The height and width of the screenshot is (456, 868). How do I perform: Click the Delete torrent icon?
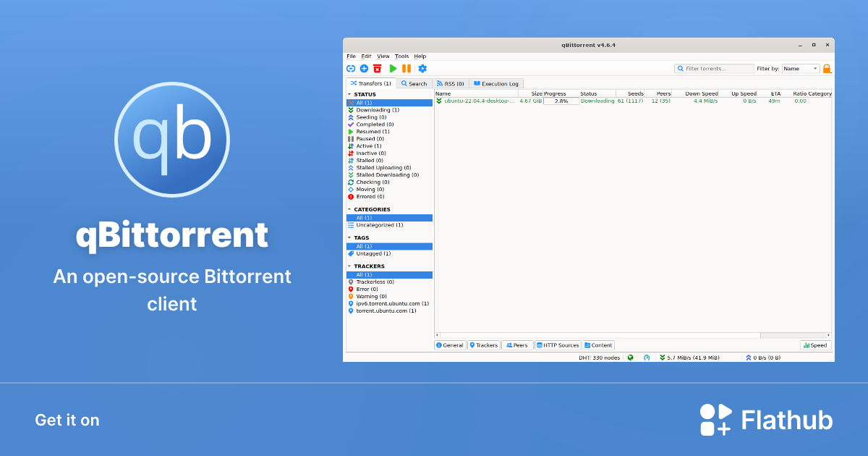377,68
